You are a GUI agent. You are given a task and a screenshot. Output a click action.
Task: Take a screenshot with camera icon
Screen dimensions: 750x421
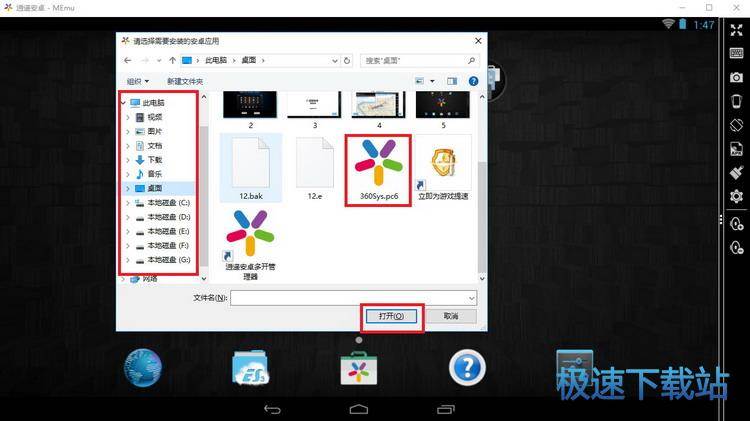(x=737, y=77)
